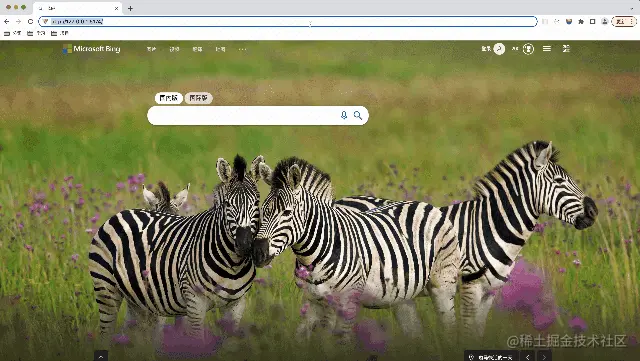The image size is (640, 361).
Task: Go back to the previous page in the browser
Action: pos(7,21)
